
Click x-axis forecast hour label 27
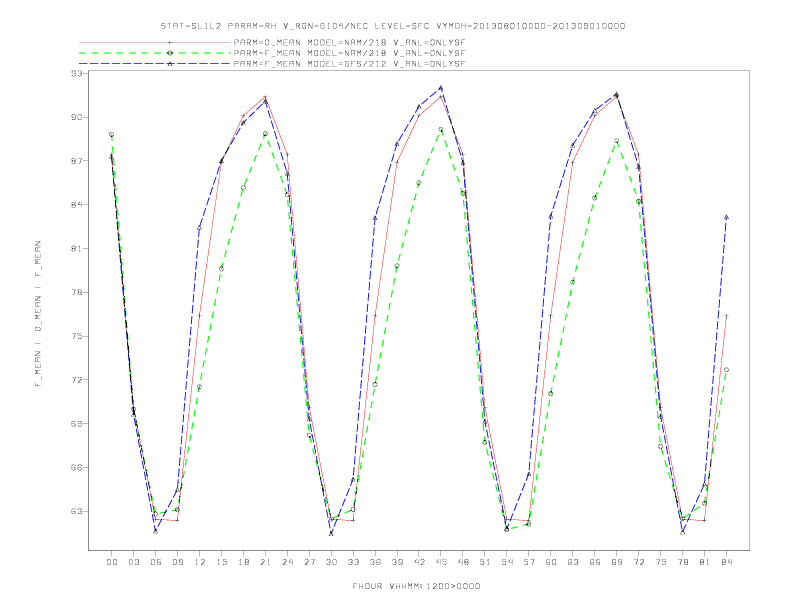tap(309, 562)
